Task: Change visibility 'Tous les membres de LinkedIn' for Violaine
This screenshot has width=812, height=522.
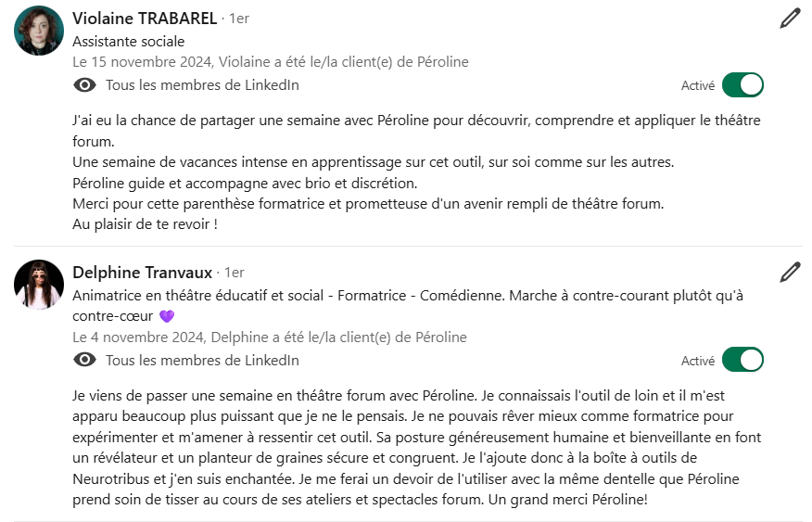Action: click(202, 85)
